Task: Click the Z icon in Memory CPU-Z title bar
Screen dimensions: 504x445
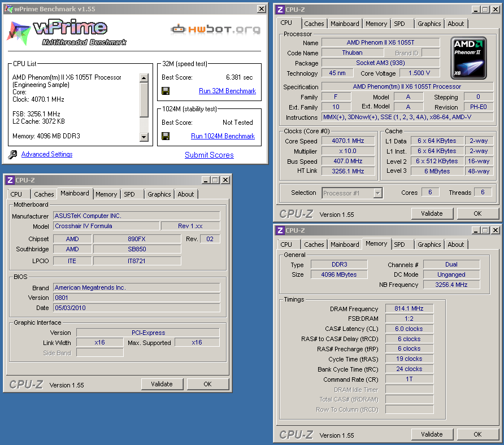Action: pos(280,230)
